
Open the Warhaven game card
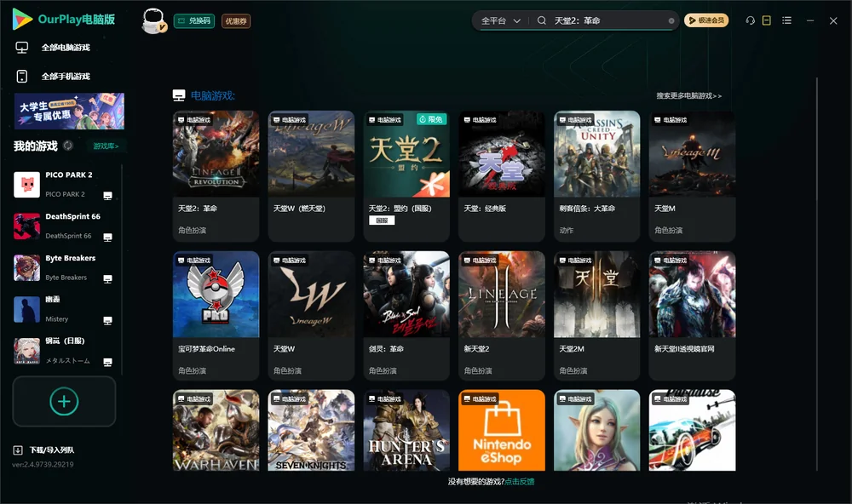click(216, 430)
